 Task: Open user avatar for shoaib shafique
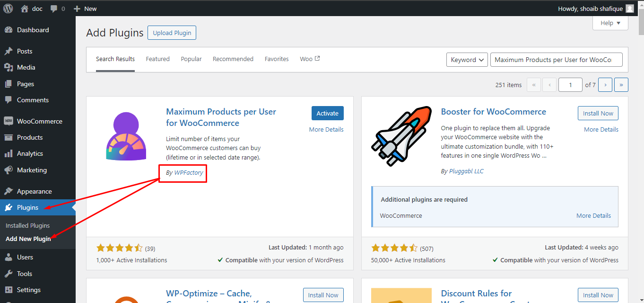click(630, 9)
